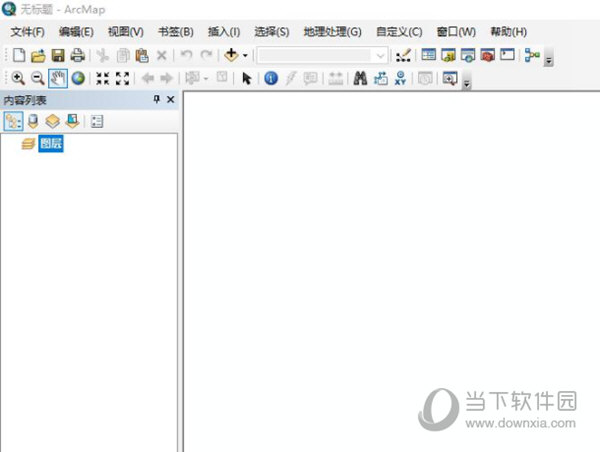Open the Catalog window
The height and width of the screenshot is (452, 600).
[x=448, y=55]
